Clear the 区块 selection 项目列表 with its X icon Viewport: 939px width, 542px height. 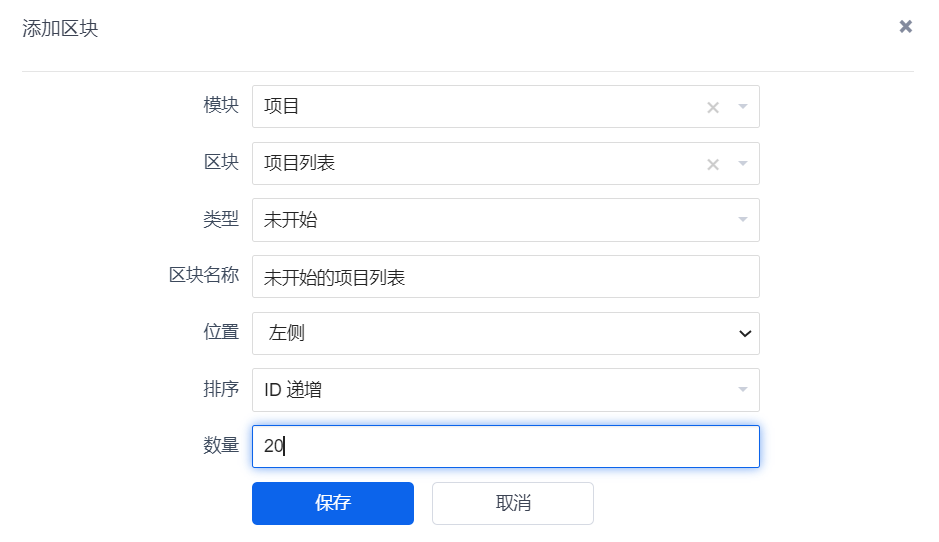coord(713,165)
